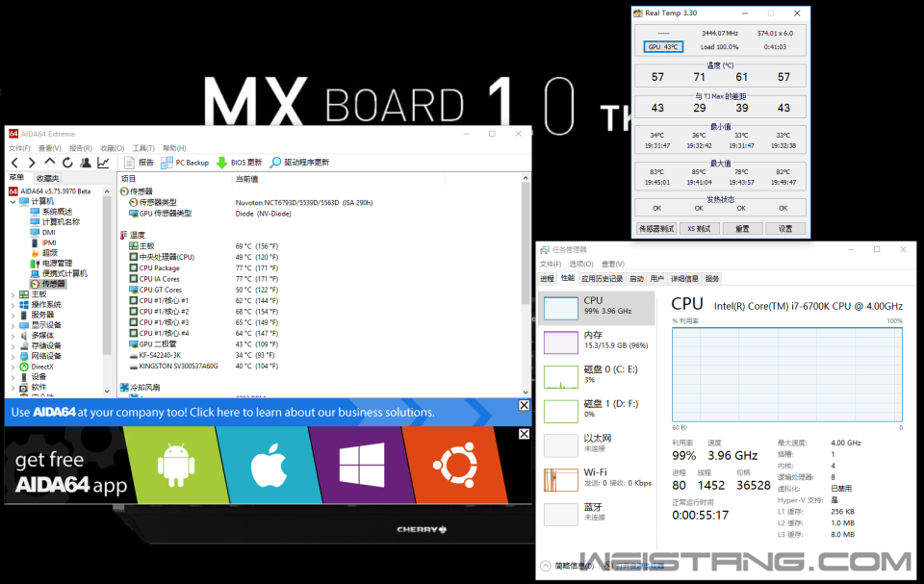Open 文件(F) menu in AIDA64
924x584 pixels.
[x=19, y=148]
